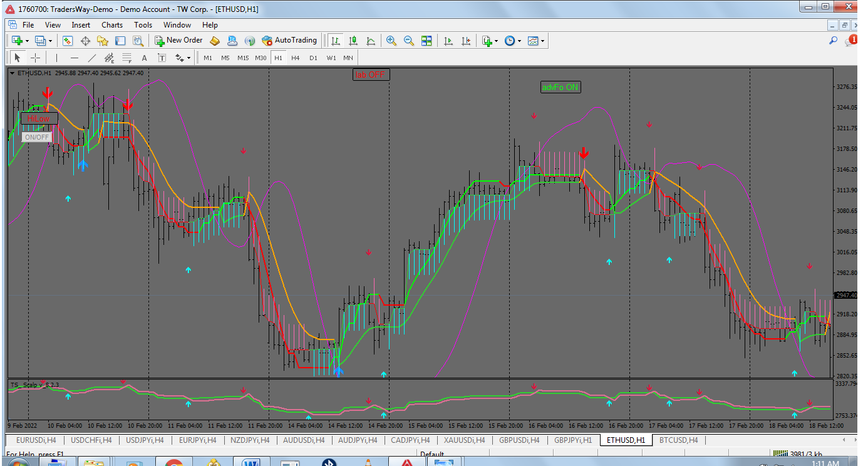Open the Charts menu

coord(112,25)
